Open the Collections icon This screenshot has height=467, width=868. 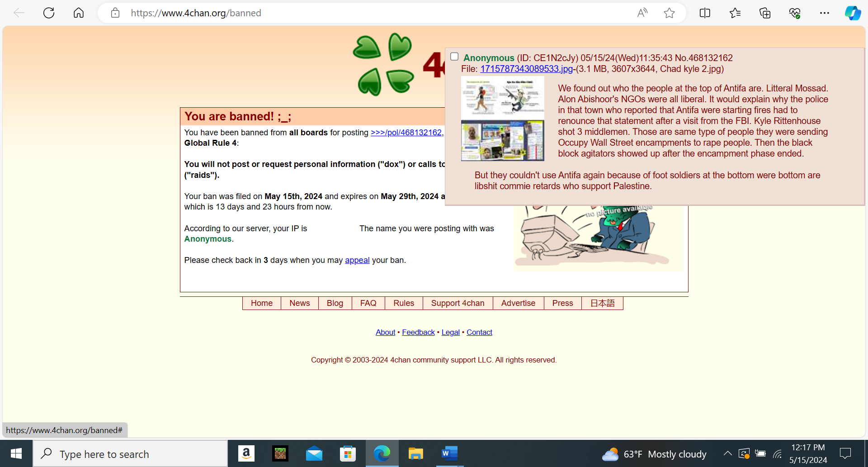tap(765, 13)
